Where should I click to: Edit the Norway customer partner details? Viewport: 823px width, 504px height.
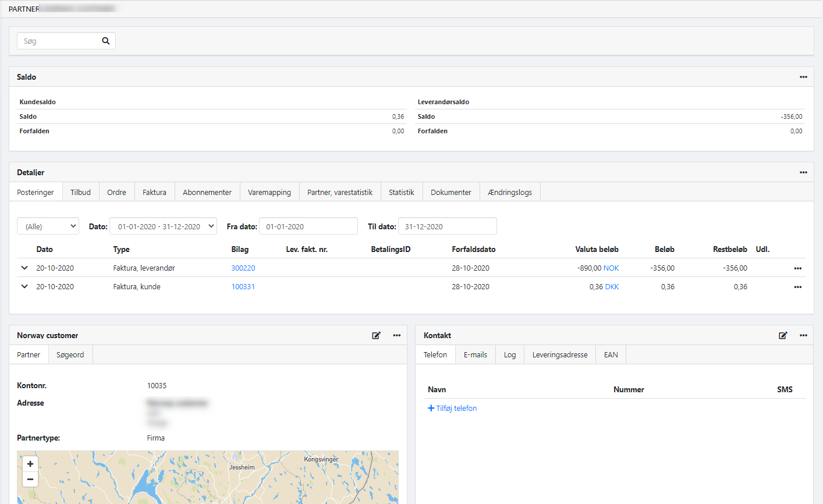pyautogui.click(x=377, y=335)
